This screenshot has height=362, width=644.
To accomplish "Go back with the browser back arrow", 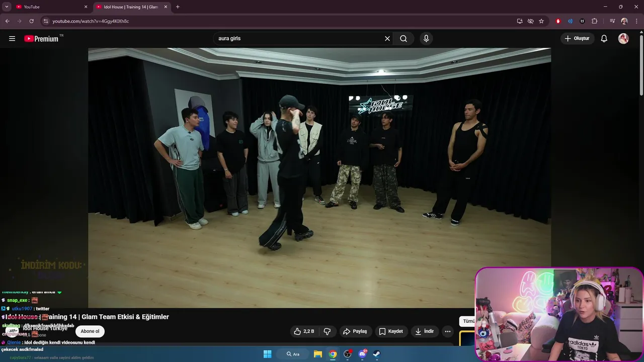I will (7, 21).
